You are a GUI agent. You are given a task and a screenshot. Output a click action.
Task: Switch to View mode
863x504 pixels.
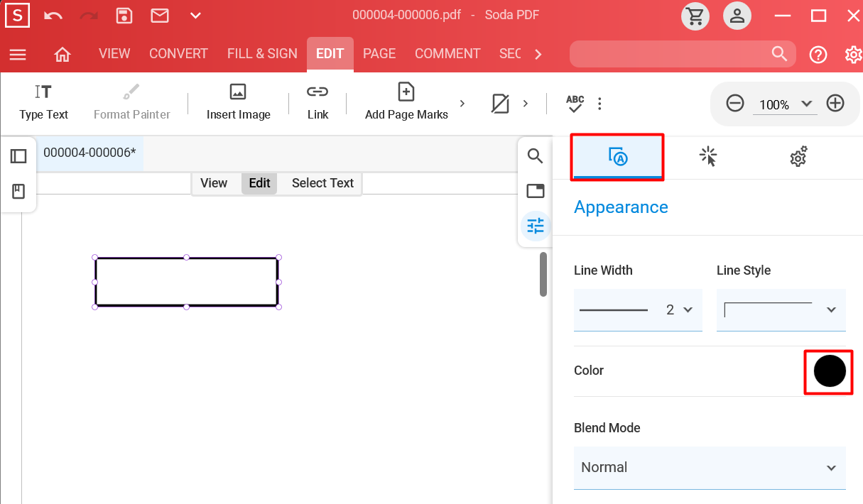214,183
